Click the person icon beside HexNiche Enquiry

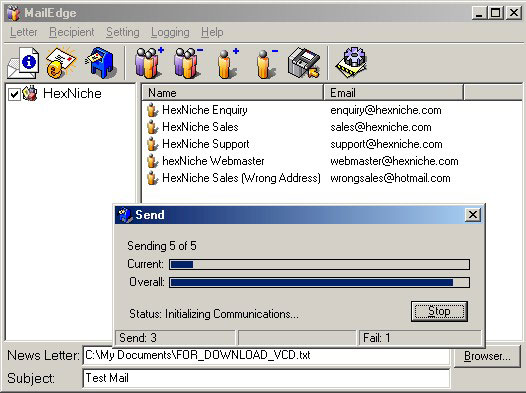click(x=152, y=110)
